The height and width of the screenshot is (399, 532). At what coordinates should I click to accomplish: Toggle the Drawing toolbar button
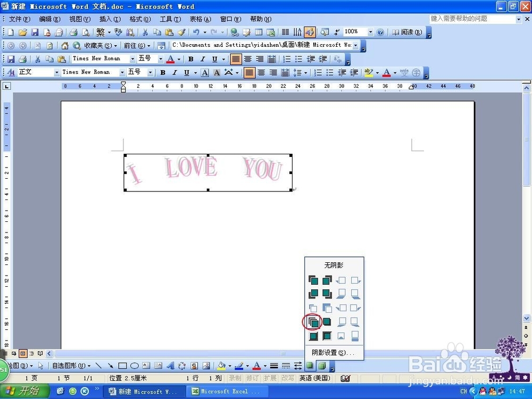pos(310,32)
